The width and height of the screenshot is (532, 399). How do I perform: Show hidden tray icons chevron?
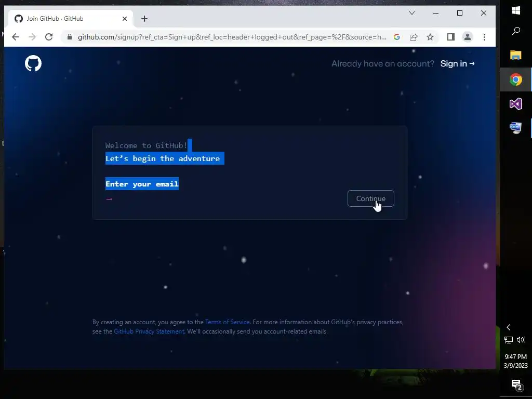click(x=508, y=327)
